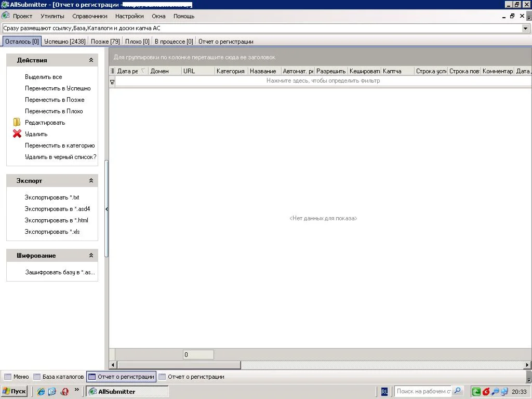Open the top Отчет о регистрации tab
Viewport: 532px width, 399px height.
click(x=225, y=42)
